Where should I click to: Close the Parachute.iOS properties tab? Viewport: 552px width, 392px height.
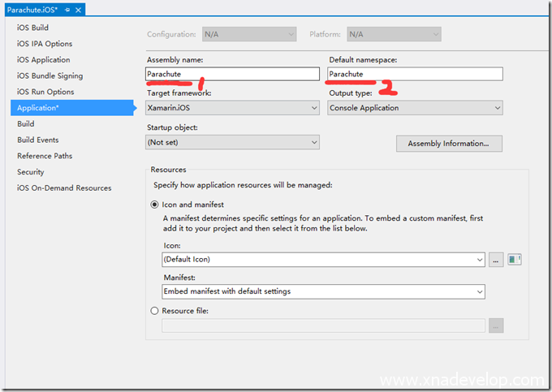coord(78,10)
